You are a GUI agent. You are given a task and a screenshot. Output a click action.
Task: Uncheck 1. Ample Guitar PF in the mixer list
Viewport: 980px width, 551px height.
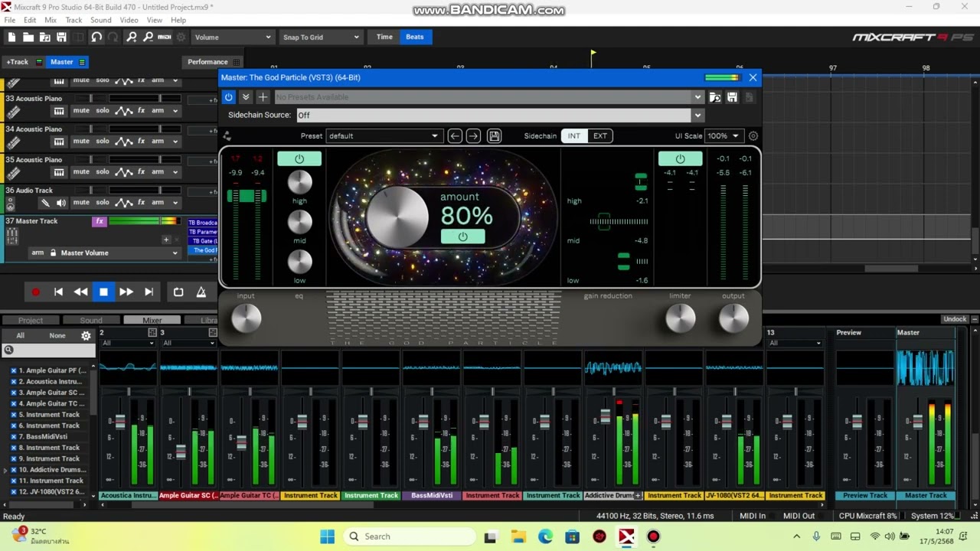[13, 370]
